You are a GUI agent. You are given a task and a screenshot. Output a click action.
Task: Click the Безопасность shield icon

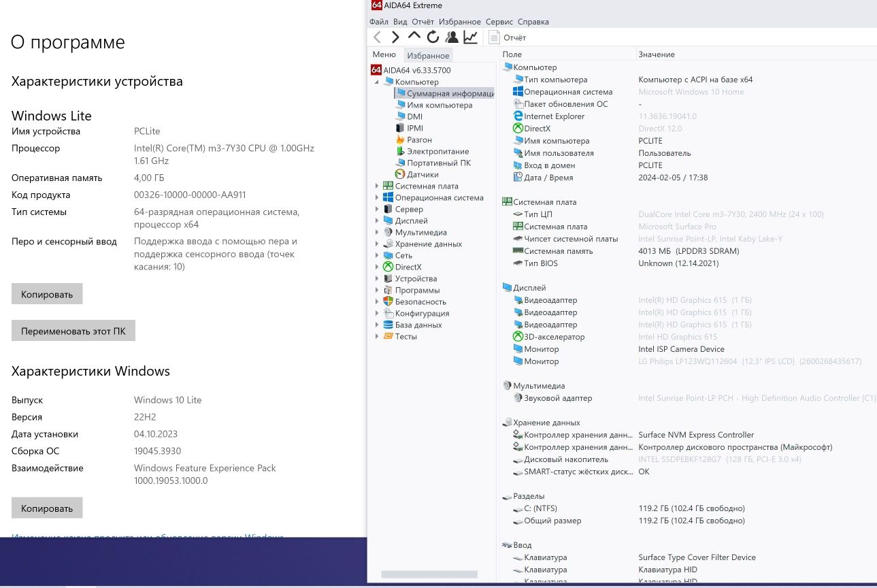[388, 301]
